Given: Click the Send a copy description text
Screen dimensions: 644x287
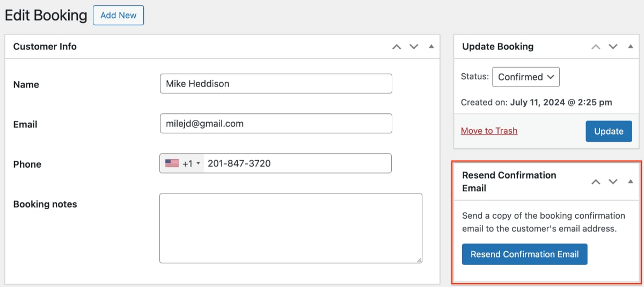Looking at the screenshot, I should click(543, 222).
